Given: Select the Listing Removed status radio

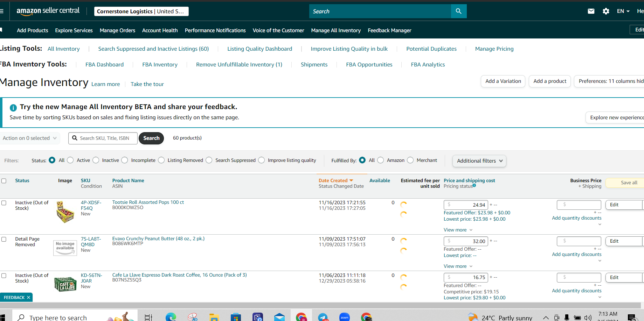Looking at the screenshot, I should click(x=161, y=160).
